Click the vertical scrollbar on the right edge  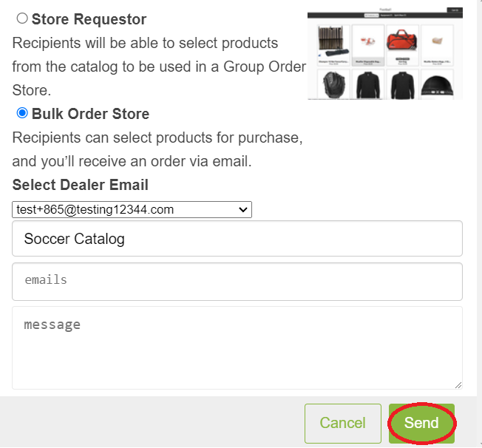tap(480, 224)
